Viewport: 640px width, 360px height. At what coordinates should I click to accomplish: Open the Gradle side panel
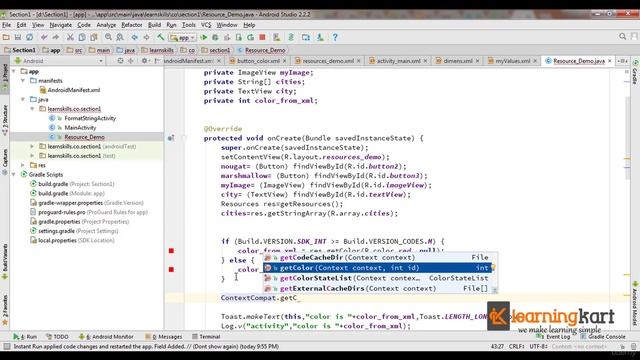pos(635,72)
